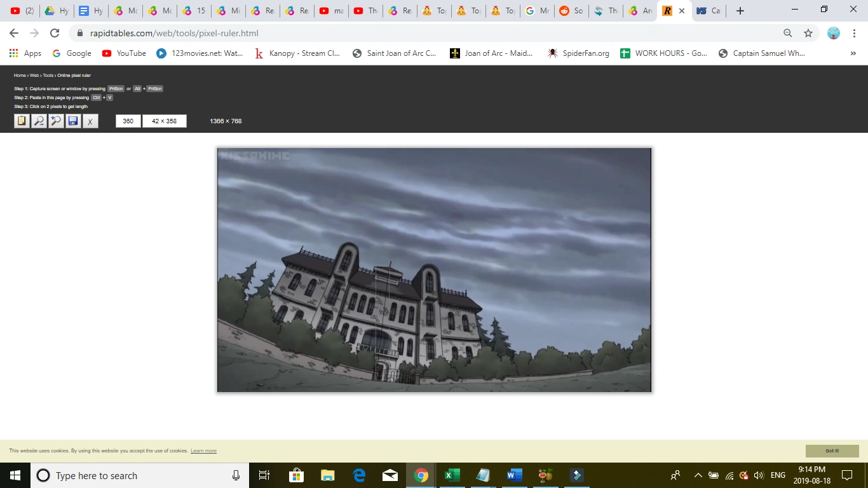868x488 pixels.
Task: Click the zoom in magnifier icon
Action: [57, 121]
